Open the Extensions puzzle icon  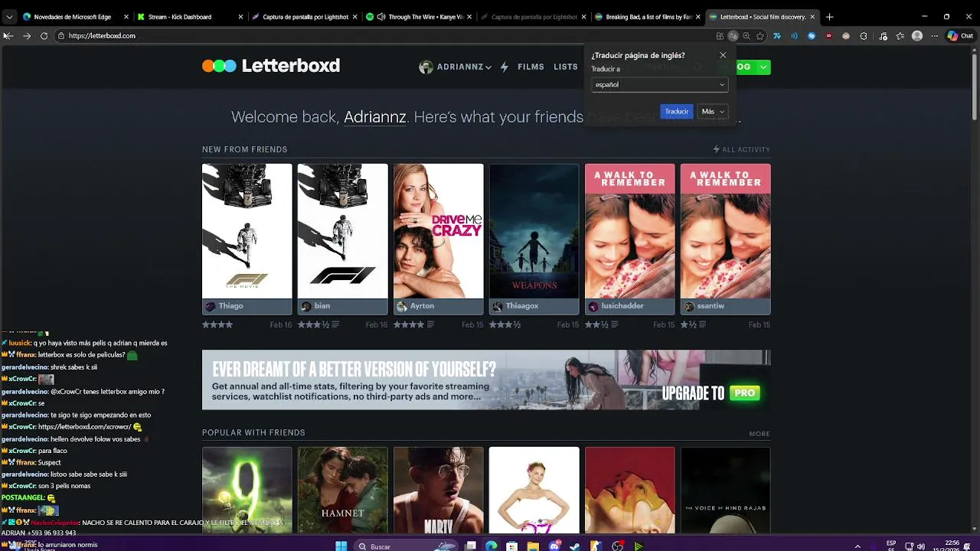click(x=864, y=36)
